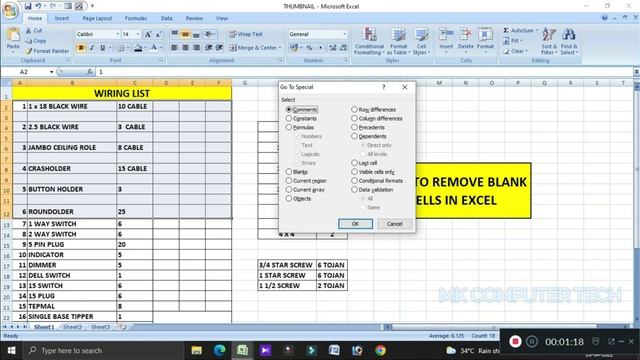This screenshot has height=360, width=640.
Task: Expand the Number group dialog launcher
Action: tap(346, 60)
